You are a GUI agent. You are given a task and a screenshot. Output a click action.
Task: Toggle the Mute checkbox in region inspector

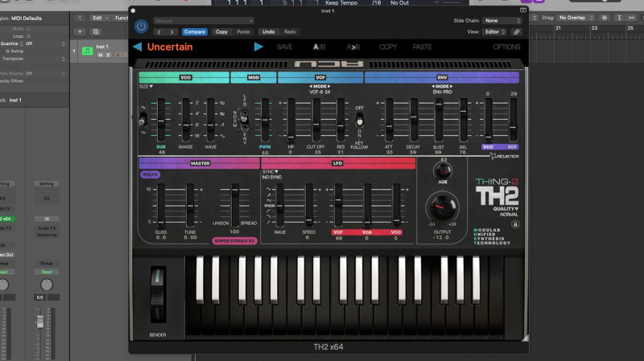tap(28, 29)
